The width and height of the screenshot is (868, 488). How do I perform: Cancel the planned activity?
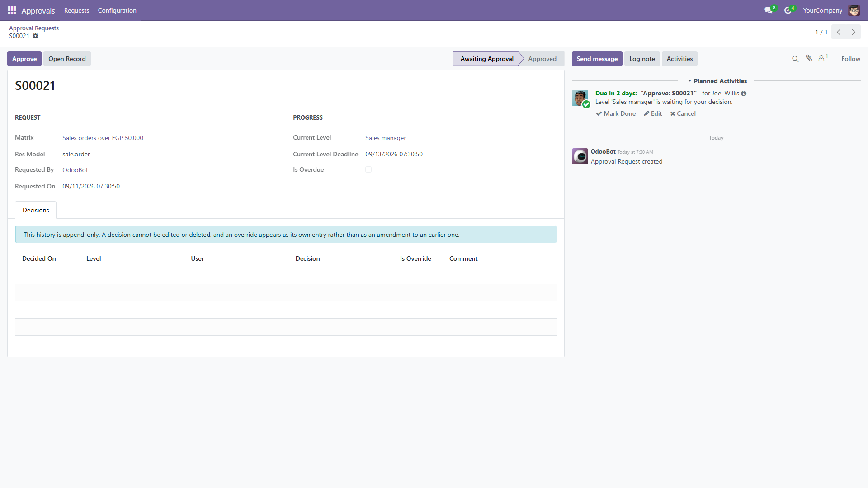pyautogui.click(x=683, y=113)
